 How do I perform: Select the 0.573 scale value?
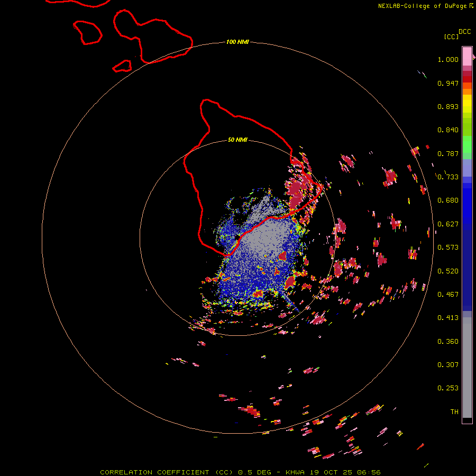pos(448,248)
